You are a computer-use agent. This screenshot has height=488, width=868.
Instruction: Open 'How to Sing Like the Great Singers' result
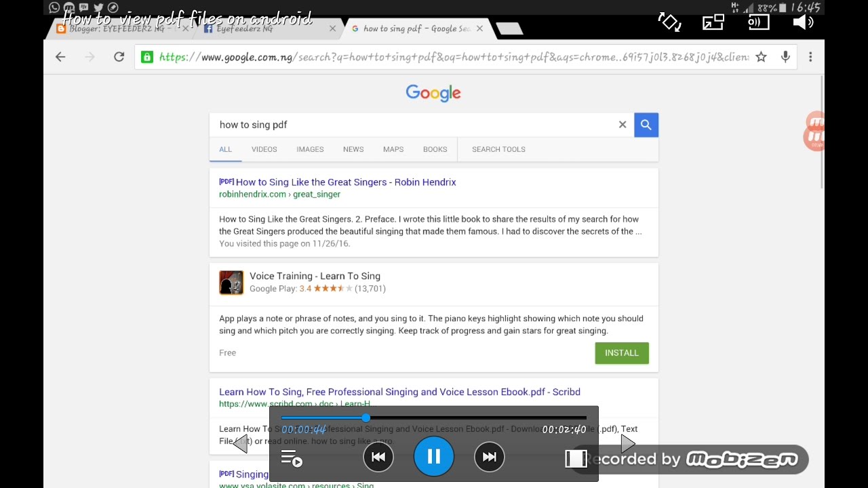pos(346,182)
